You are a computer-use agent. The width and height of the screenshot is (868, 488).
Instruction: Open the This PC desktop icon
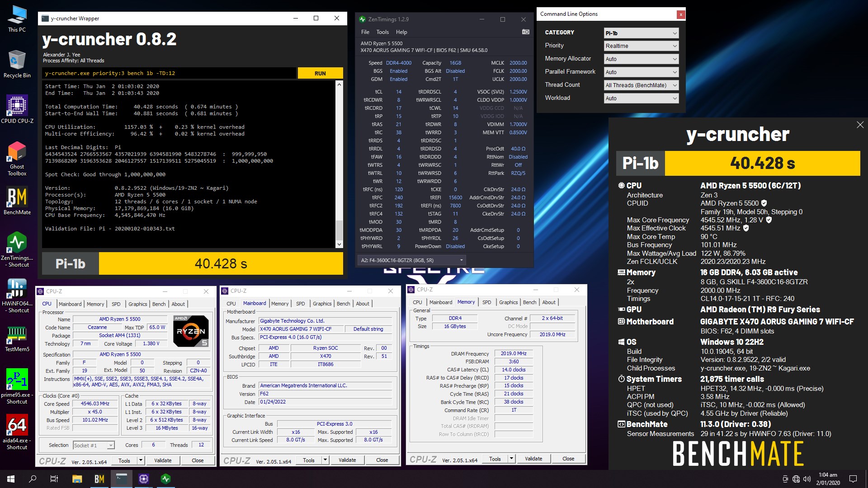click(17, 19)
